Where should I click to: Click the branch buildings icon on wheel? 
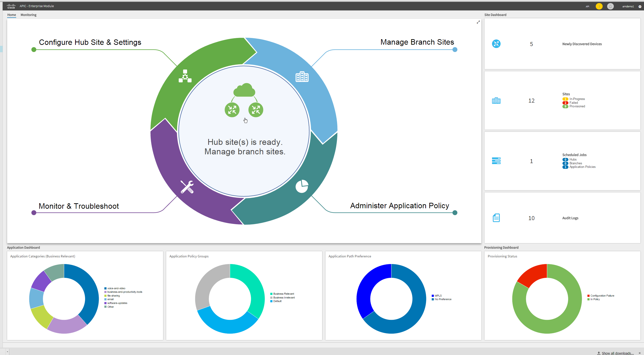tap(302, 77)
